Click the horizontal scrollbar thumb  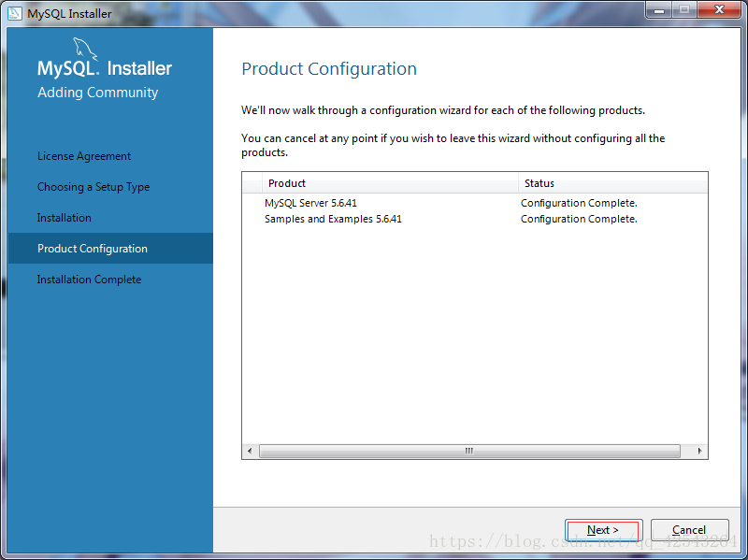(x=469, y=451)
